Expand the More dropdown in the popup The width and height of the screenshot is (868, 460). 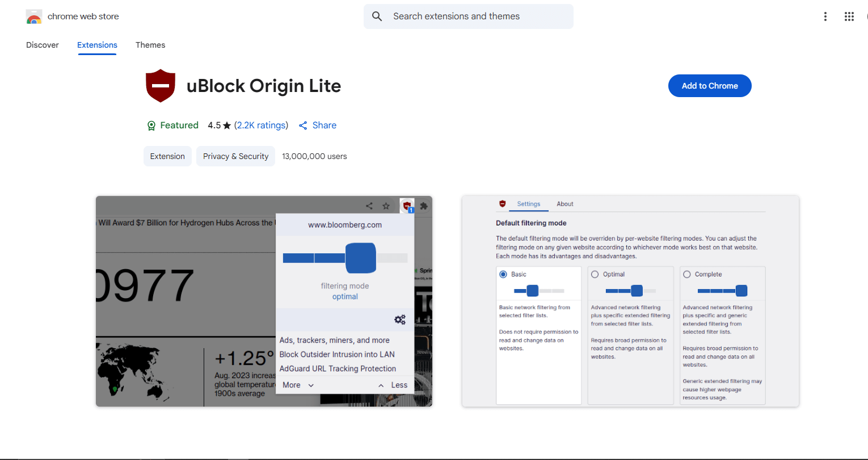point(297,384)
